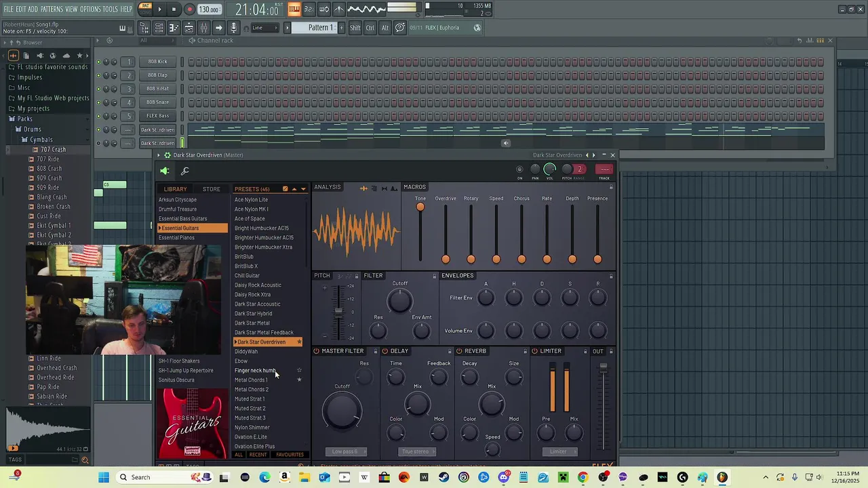
Task: Mute the FLEX Bass channel
Action: [x=98, y=116]
